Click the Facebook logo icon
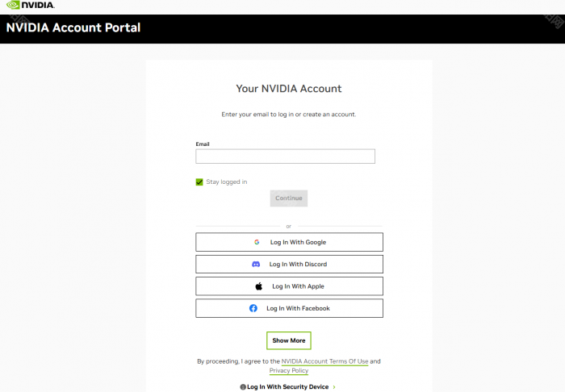The image size is (565, 392). 253,308
